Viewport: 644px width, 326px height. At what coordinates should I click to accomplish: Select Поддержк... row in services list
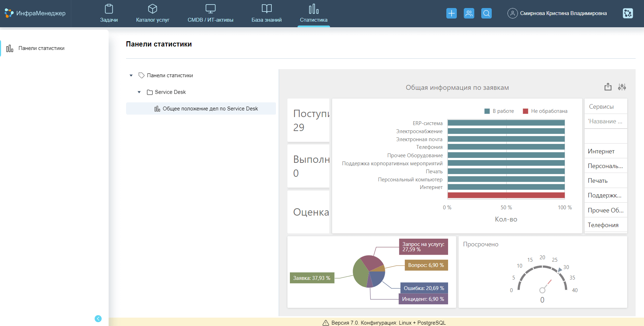pyautogui.click(x=606, y=195)
